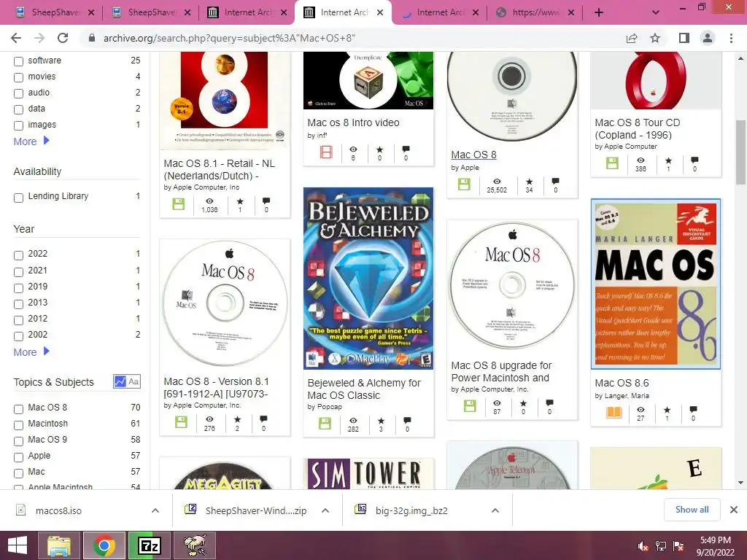
Task: Open the tab search chevron
Action: 656,13
